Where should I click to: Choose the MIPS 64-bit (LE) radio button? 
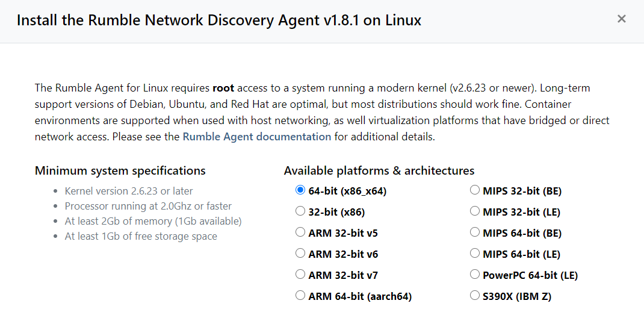[x=475, y=253]
